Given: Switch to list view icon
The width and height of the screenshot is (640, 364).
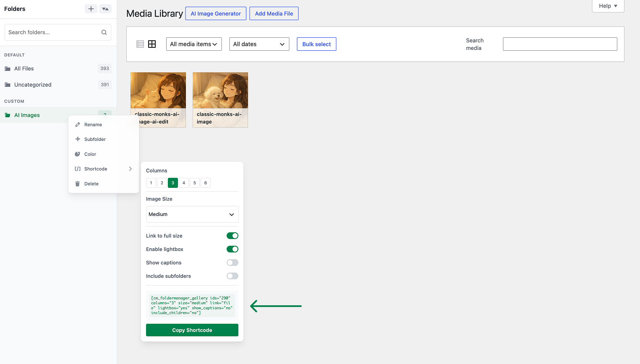Looking at the screenshot, I should [x=140, y=44].
